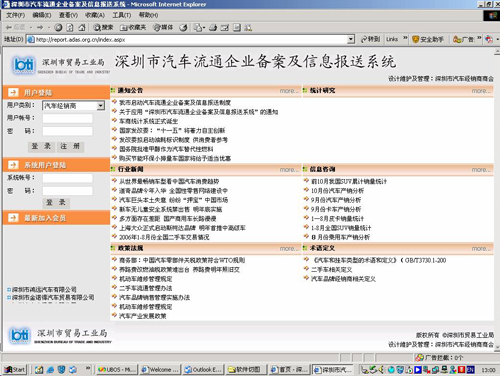Click the Edit page toolbar icon
Viewport: 500px width, 376px height.
[225, 27]
